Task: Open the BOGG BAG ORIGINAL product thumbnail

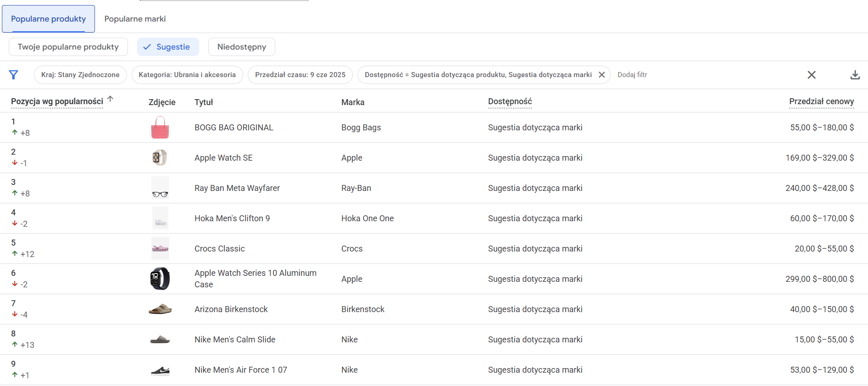Action: (160, 128)
